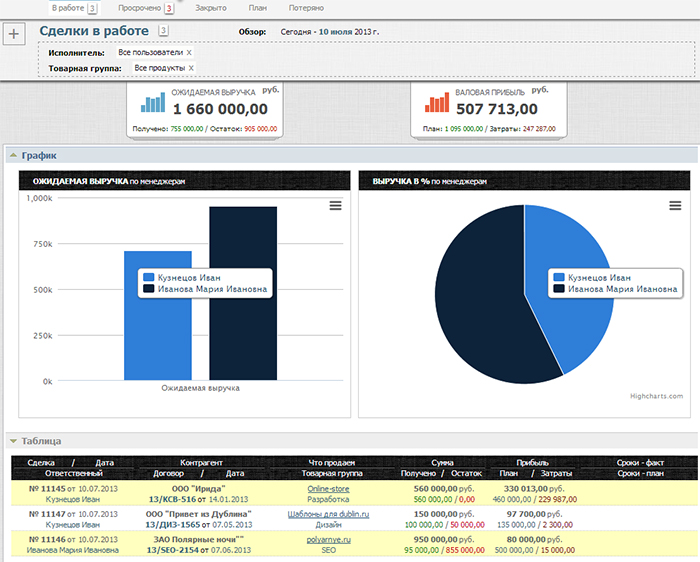Image resolution: width=700 pixels, height=562 pixels.
Task: Open contract 13/ДИЗ-1565
Action: pos(172,525)
